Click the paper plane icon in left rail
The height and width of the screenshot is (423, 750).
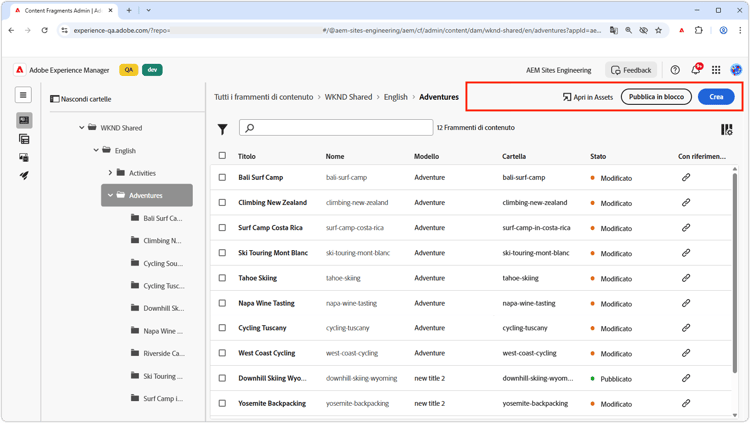click(x=24, y=176)
